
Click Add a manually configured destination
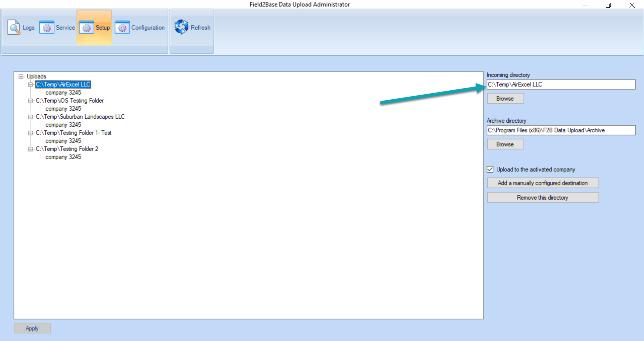(543, 183)
